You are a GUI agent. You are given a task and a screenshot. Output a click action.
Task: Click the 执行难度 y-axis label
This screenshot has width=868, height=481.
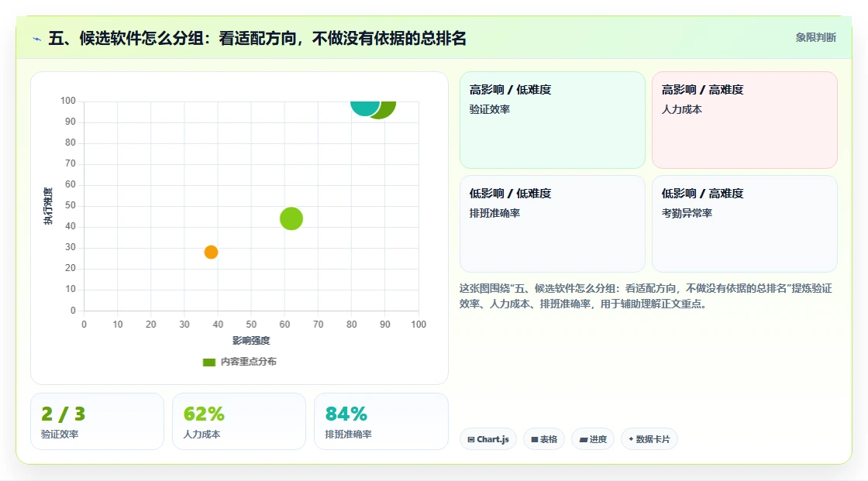(48, 206)
